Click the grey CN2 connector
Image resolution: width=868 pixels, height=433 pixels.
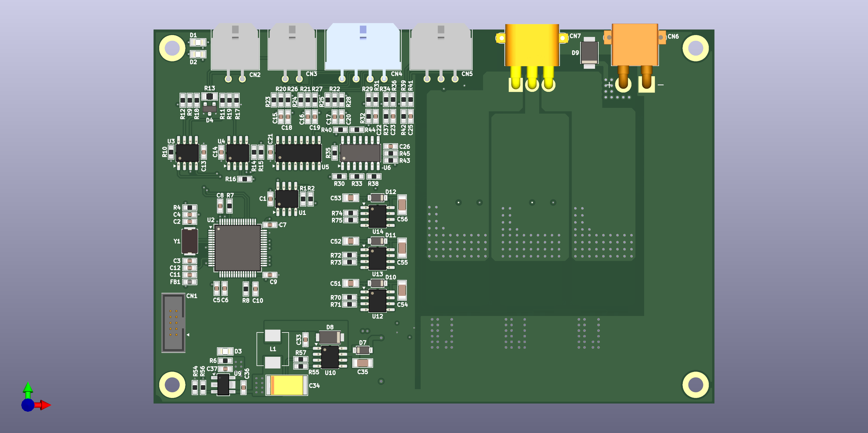coord(235,47)
